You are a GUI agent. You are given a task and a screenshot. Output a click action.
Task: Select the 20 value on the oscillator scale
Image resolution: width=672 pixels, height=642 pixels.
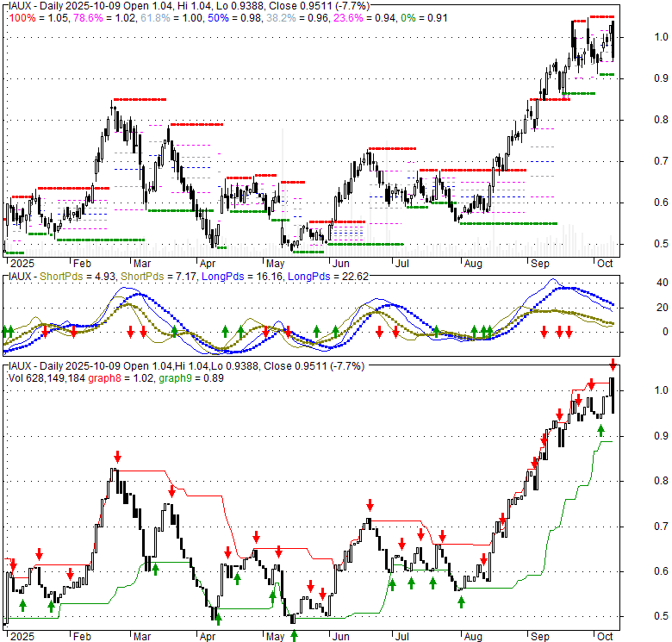tap(663, 308)
